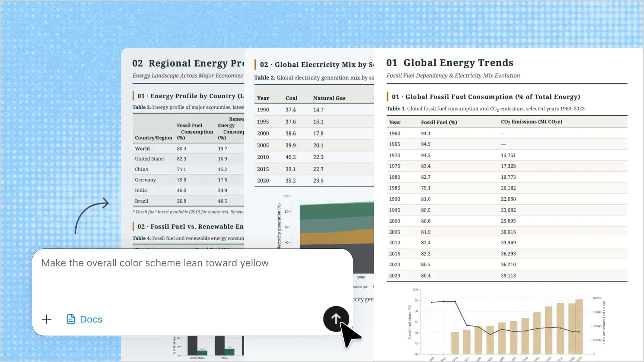Click the '83.4' fossil fuel value for 1975
This screenshot has height=362, width=644.
[426, 166]
